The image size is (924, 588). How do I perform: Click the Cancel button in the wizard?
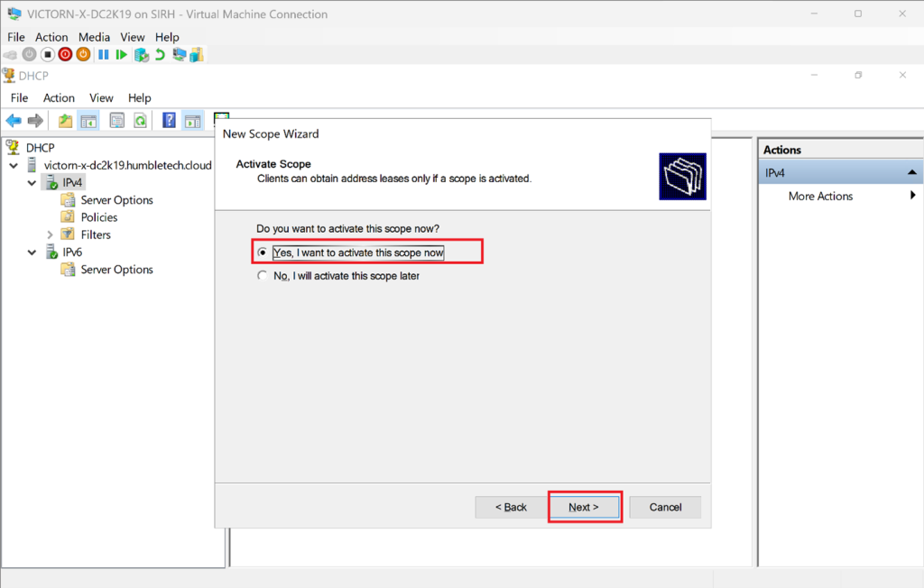pyautogui.click(x=665, y=507)
